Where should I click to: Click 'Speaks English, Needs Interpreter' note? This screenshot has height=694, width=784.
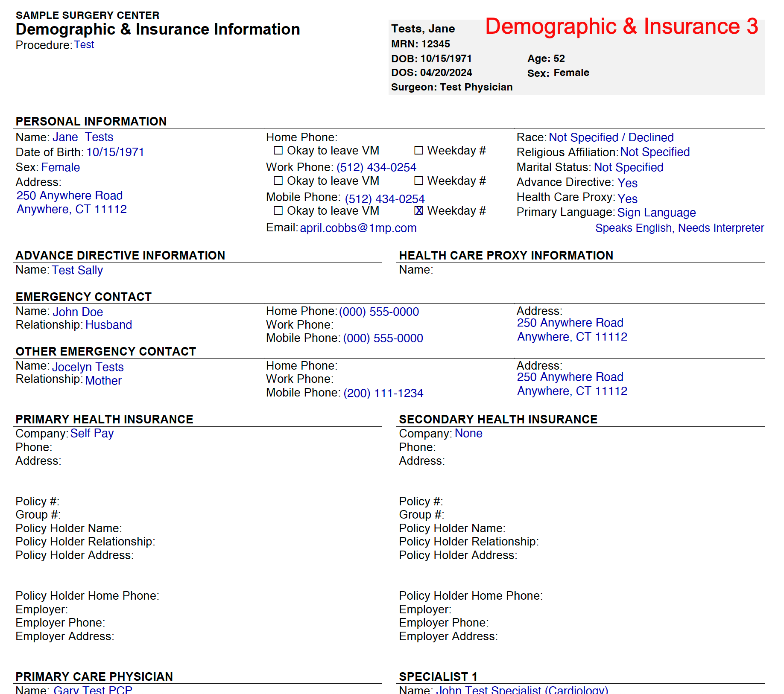[x=679, y=228]
